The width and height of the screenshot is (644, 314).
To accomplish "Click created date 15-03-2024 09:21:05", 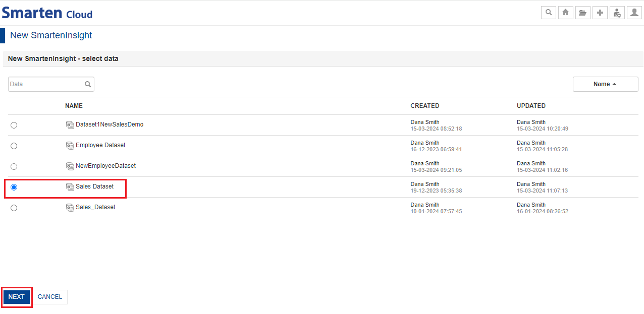I will pos(436,170).
